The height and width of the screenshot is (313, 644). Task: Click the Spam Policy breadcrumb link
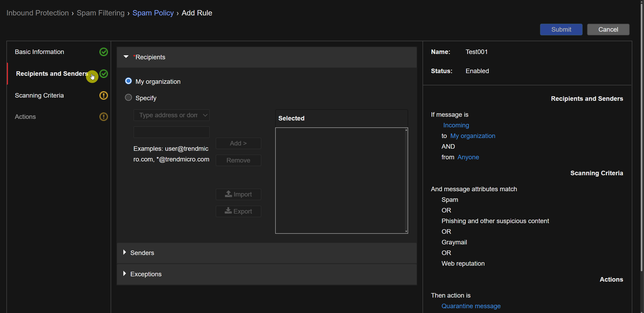pyautogui.click(x=153, y=13)
